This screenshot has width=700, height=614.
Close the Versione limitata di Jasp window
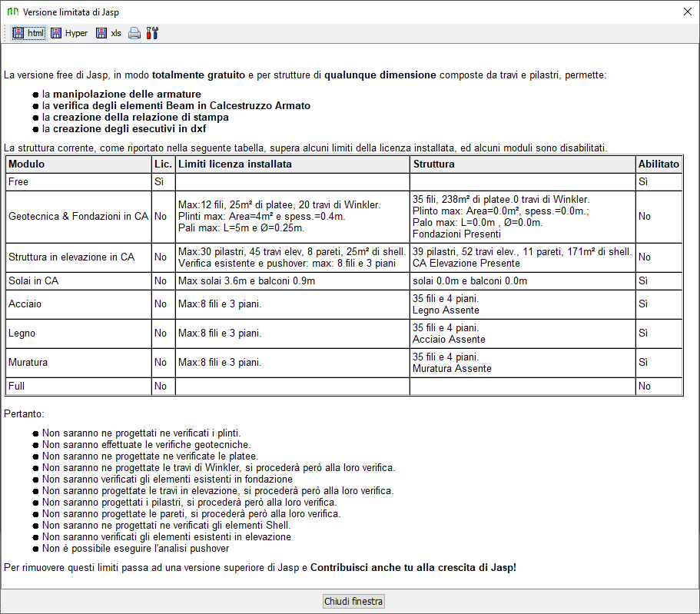pyautogui.click(x=687, y=12)
